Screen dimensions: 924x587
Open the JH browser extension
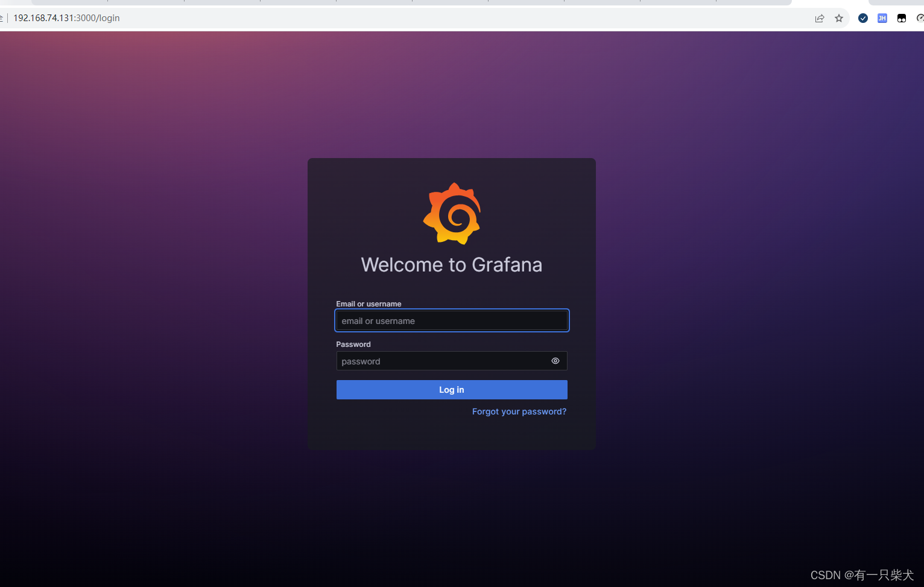click(882, 18)
